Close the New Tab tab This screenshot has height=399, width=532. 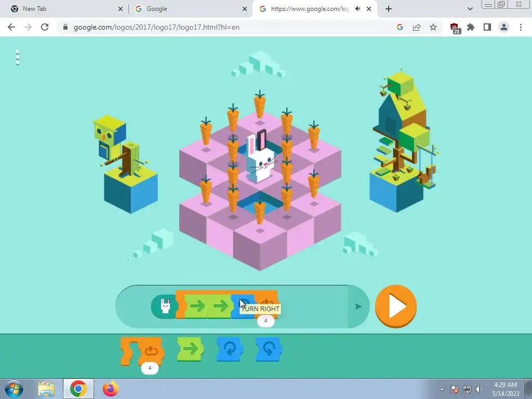coord(121,9)
